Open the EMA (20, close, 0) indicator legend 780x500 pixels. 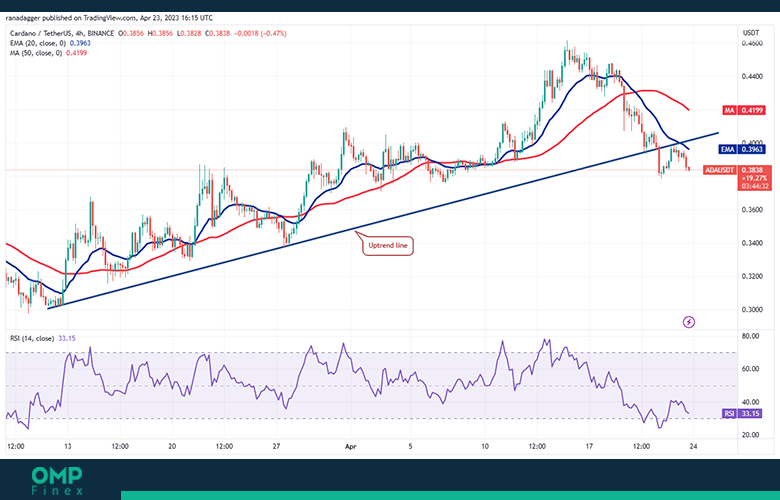click(50, 43)
